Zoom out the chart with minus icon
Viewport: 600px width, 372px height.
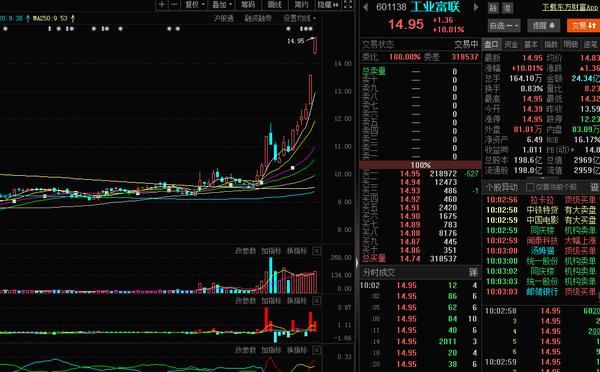coord(174,5)
